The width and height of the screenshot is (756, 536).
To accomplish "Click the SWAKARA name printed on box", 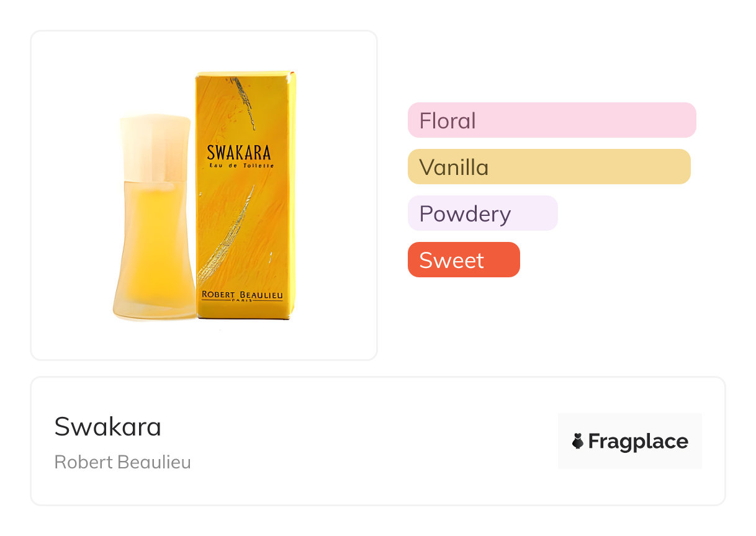I will click(238, 153).
